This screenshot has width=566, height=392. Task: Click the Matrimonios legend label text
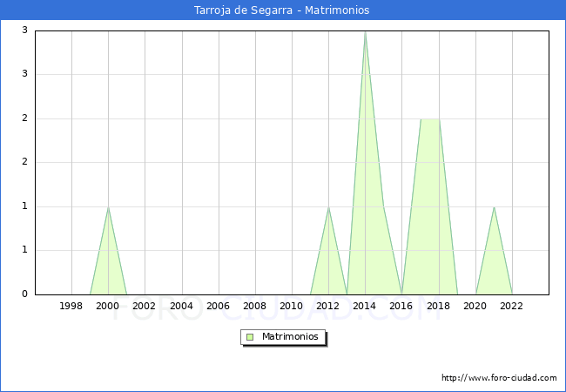click(290, 337)
